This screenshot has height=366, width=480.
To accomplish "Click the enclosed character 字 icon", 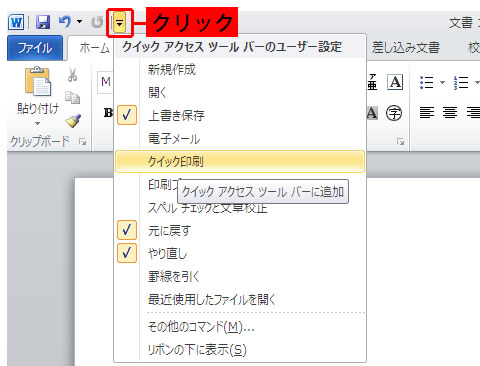I will (394, 113).
